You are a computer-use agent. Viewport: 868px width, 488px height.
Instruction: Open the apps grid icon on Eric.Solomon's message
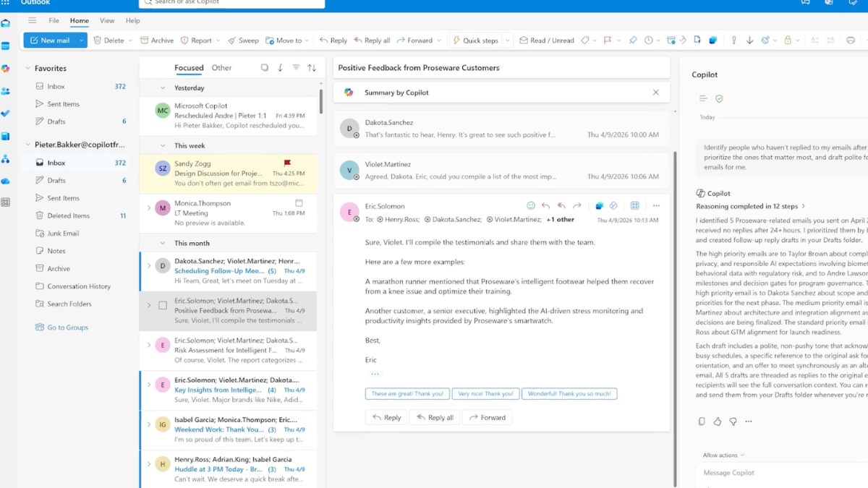click(634, 206)
